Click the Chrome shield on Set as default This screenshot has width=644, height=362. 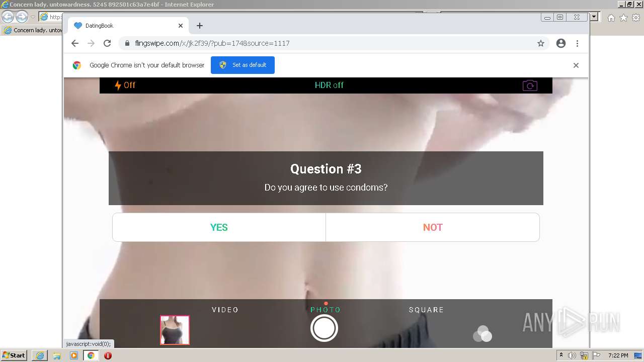click(223, 65)
